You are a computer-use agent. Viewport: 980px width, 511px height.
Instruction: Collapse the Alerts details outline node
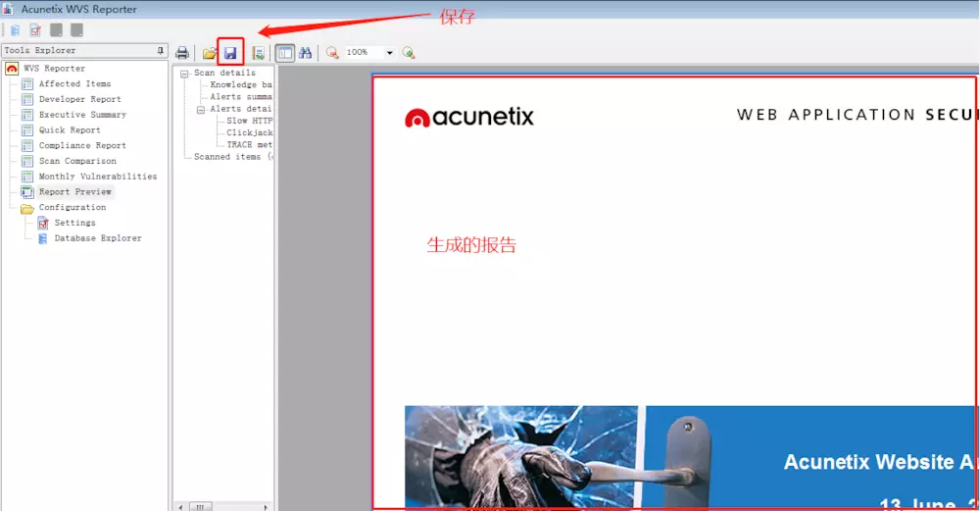click(x=201, y=110)
